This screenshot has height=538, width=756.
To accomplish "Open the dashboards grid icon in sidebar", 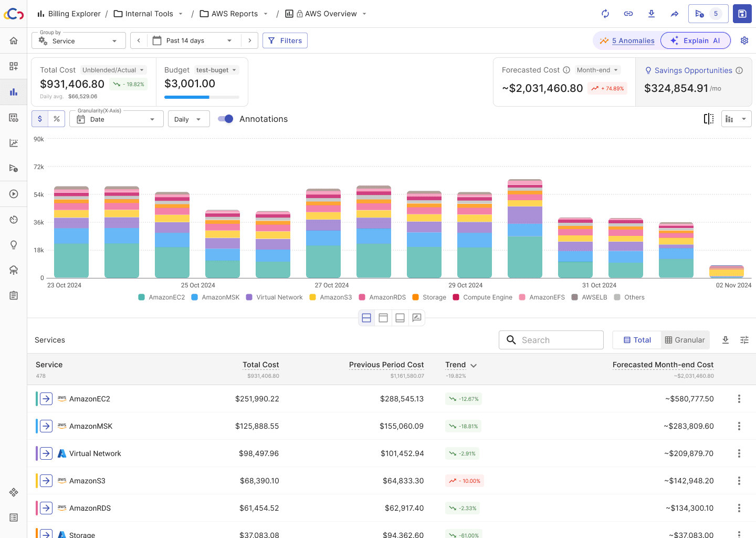I will [14, 66].
